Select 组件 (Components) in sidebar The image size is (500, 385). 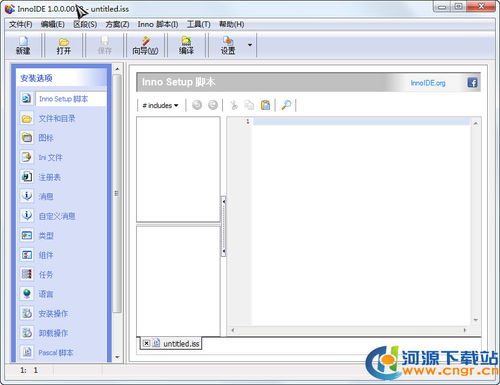(x=46, y=255)
